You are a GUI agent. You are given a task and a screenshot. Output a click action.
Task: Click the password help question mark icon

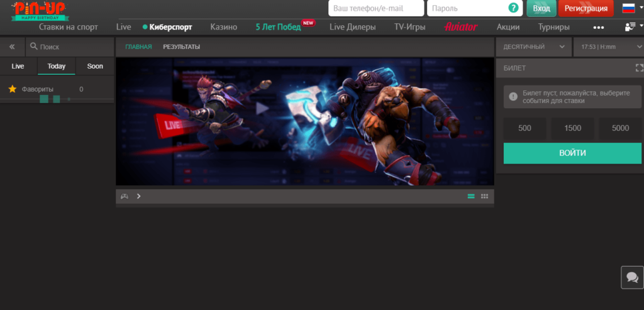[513, 8]
